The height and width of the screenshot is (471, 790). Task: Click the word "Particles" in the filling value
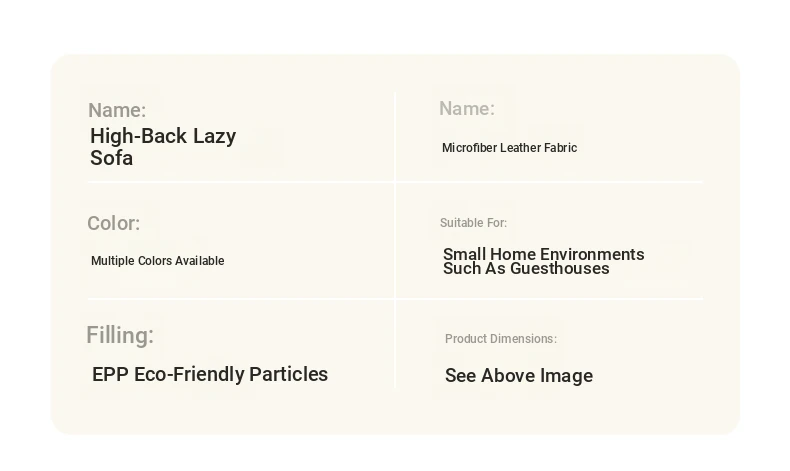288,374
